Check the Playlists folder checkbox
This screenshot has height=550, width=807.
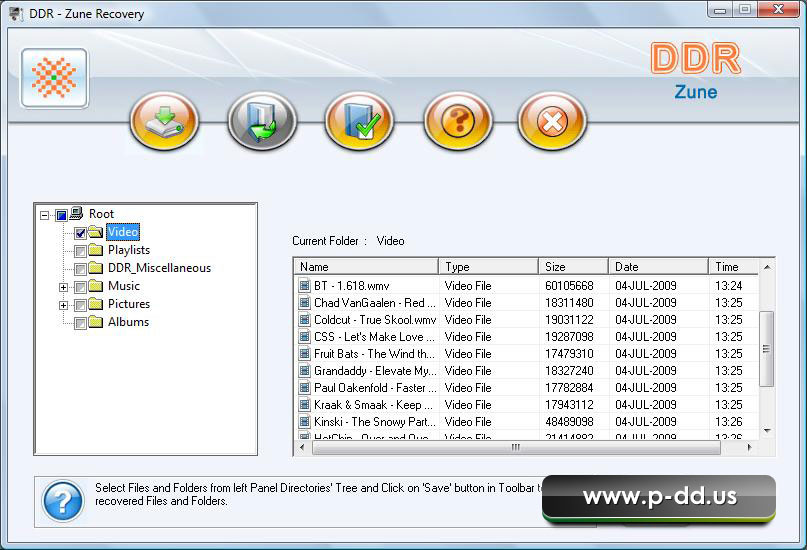click(x=80, y=251)
